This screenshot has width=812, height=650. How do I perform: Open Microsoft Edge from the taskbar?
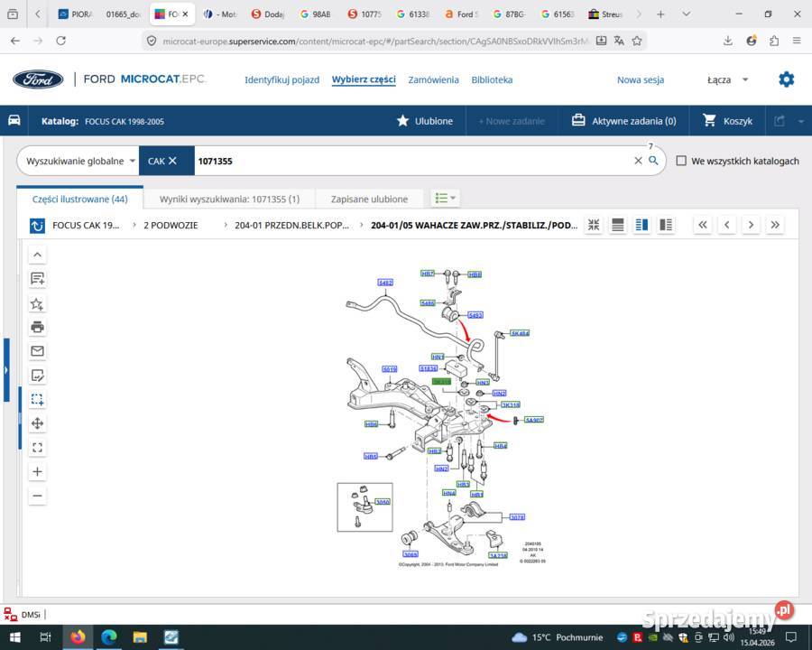109,637
